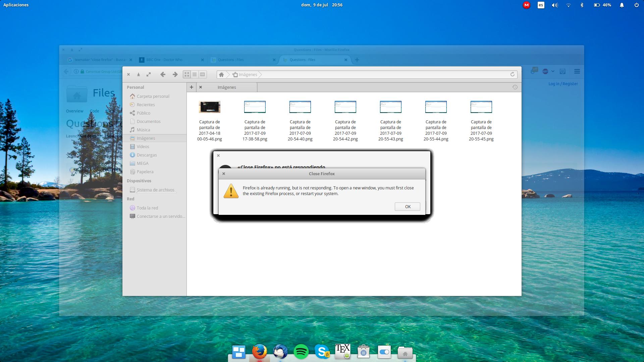This screenshot has height=362, width=644.
Task: Open the Bluetooth indicator
Action: pyautogui.click(x=582, y=5)
